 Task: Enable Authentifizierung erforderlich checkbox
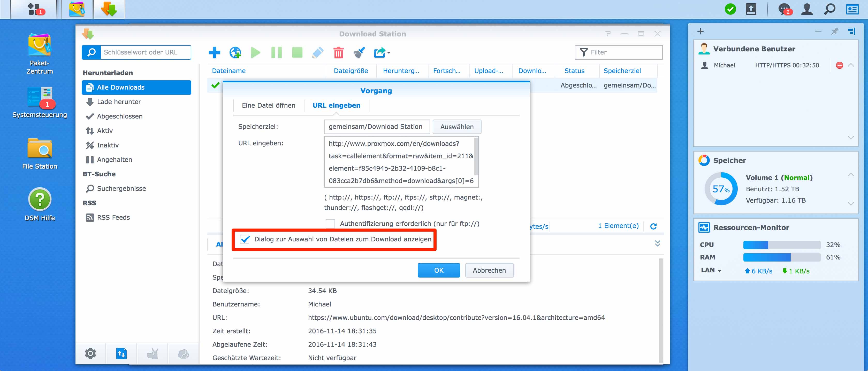(330, 224)
